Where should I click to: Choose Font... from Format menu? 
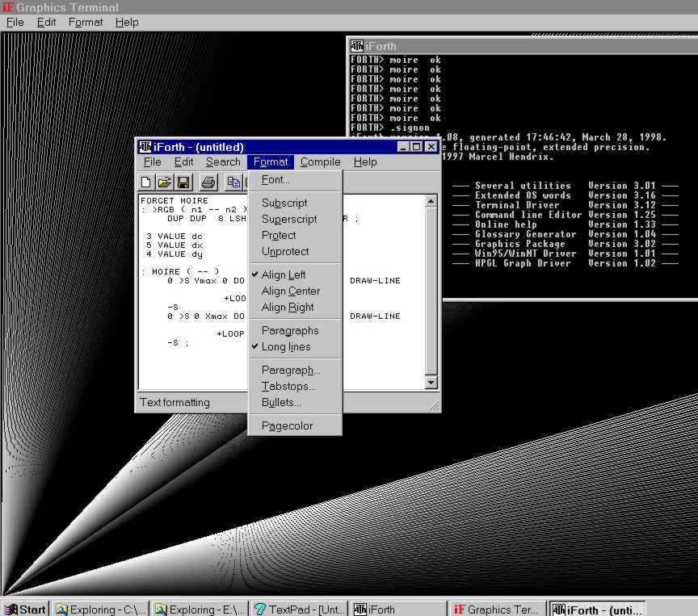pyautogui.click(x=275, y=179)
